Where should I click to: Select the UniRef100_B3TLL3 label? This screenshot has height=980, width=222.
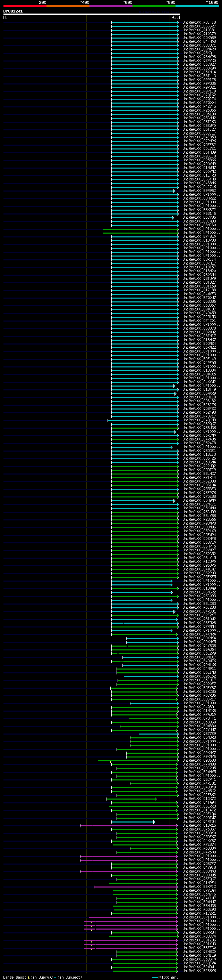click(x=199, y=76)
